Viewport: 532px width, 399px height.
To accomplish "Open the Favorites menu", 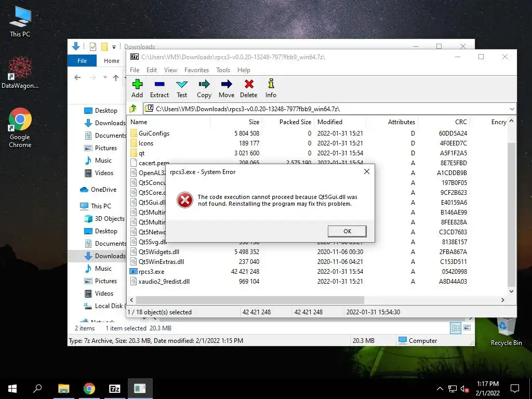I will click(196, 70).
